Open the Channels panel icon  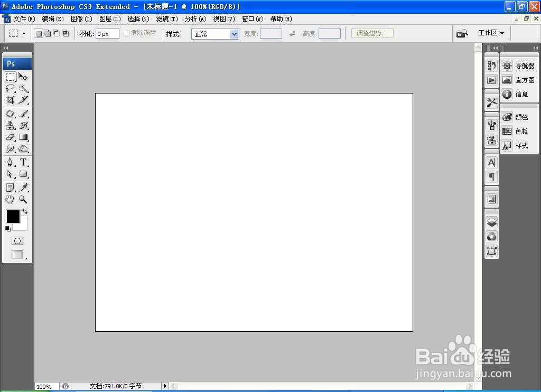click(x=492, y=236)
